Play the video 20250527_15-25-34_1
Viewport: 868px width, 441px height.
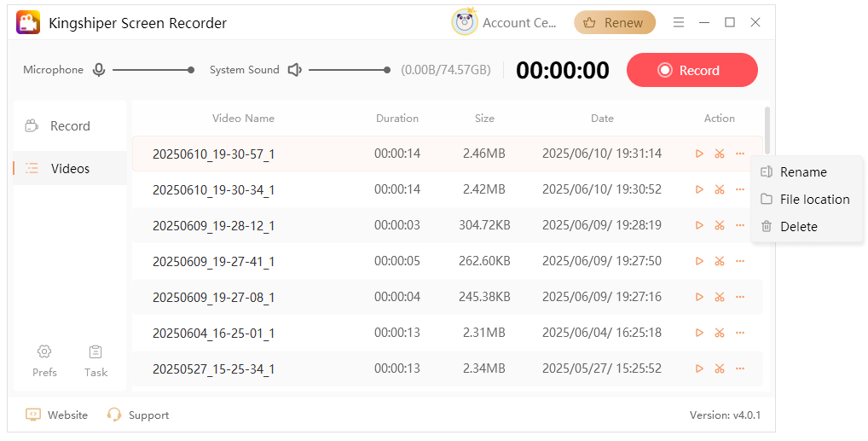[699, 368]
